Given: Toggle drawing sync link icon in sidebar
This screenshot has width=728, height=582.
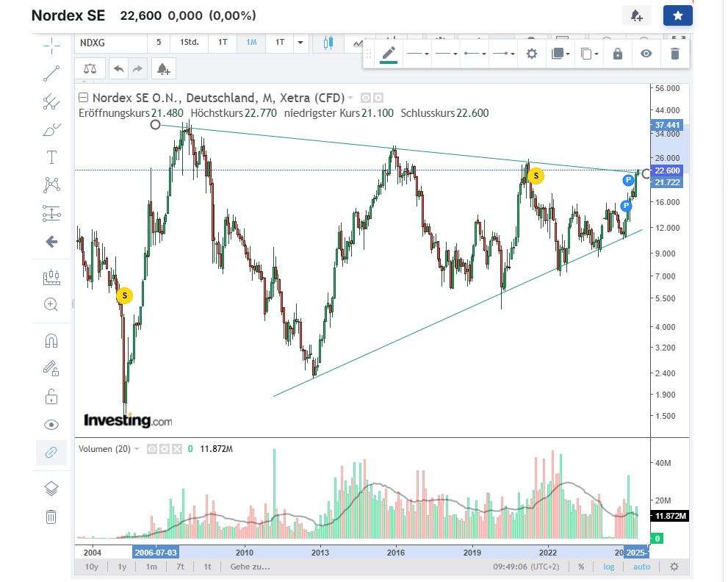Looking at the screenshot, I should tap(51, 453).
